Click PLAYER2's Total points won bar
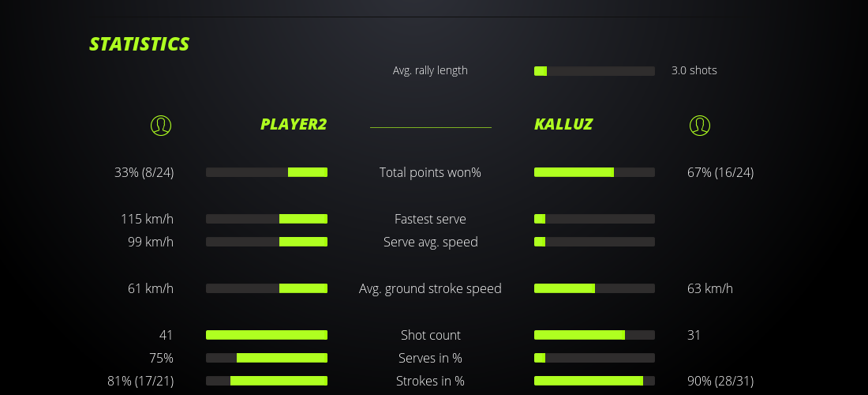This screenshot has height=395, width=868. 267,172
